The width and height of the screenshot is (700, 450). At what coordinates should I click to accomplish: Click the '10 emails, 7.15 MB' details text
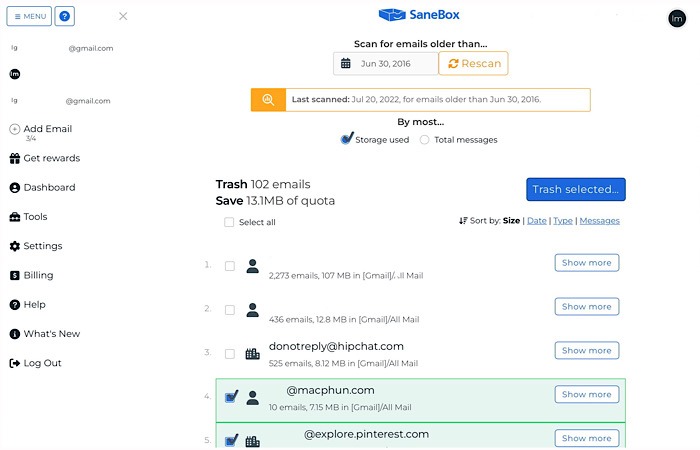(340, 407)
